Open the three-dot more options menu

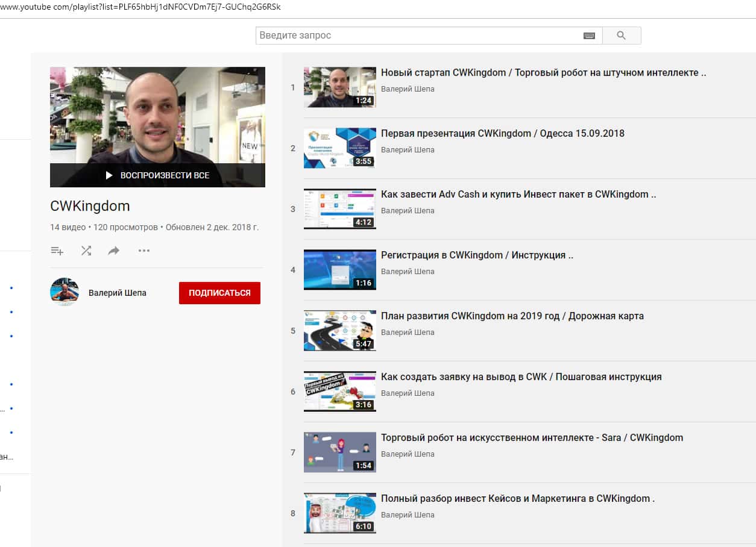143,251
